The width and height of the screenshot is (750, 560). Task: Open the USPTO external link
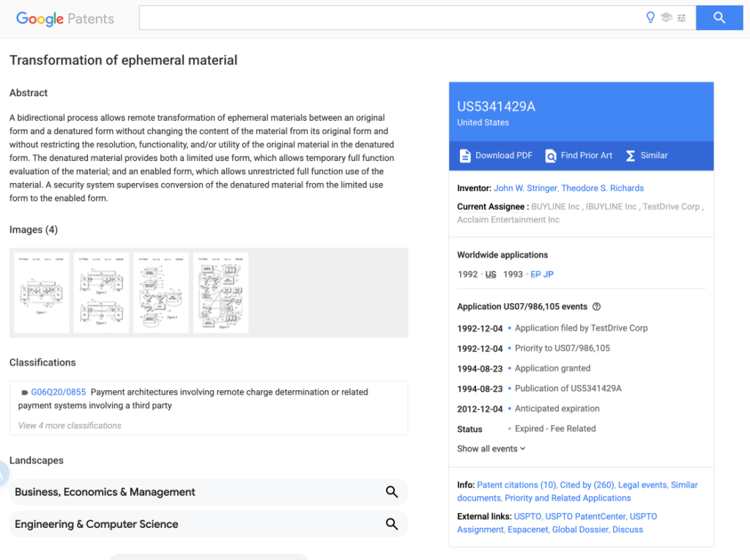527,517
